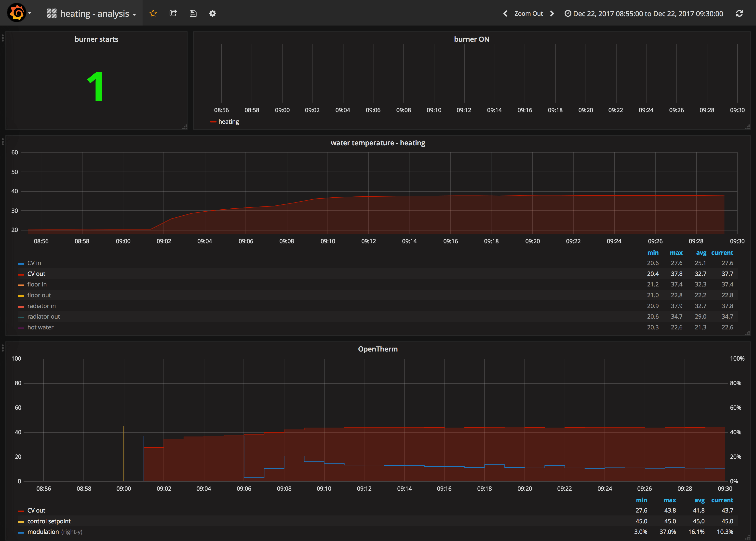Toggle CV in series in temperature legend

[34, 263]
